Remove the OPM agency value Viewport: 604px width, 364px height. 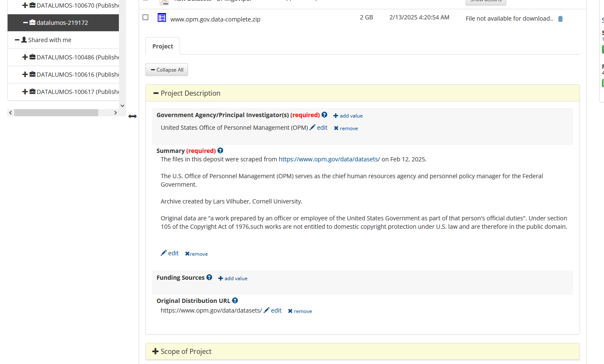[346, 128]
